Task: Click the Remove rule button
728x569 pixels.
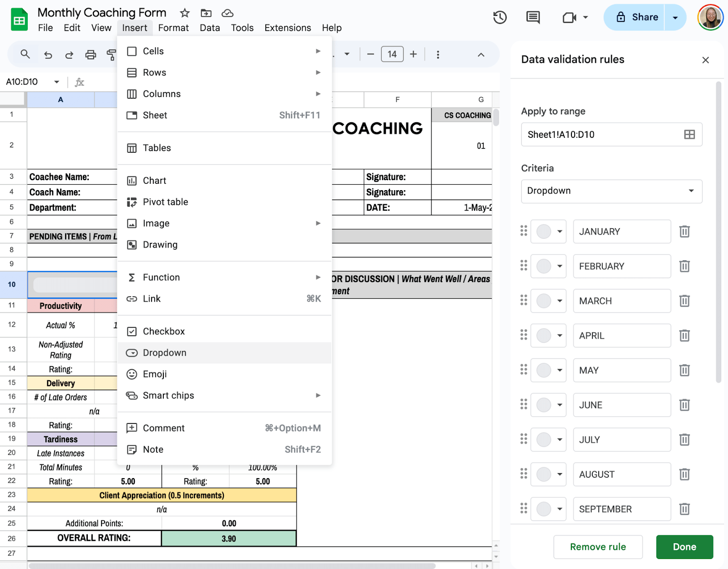Action: 597,547
